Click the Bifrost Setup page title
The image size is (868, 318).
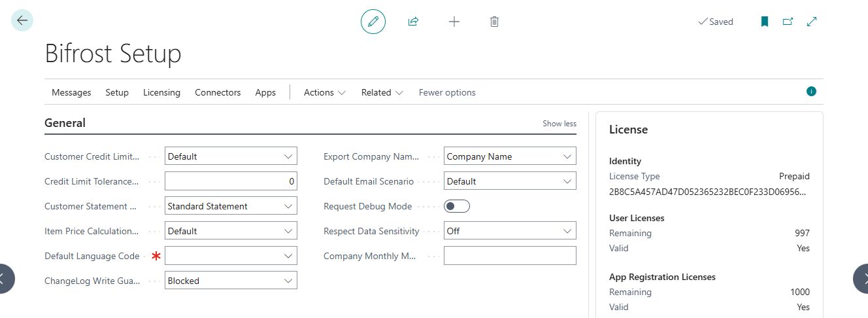click(x=113, y=54)
